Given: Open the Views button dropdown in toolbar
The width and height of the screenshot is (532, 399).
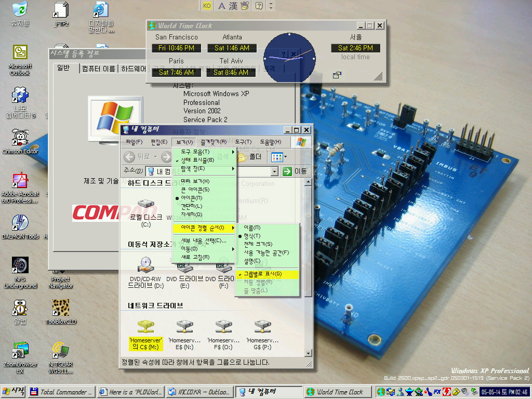Looking at the screenshot, I should tap(285, 156).
